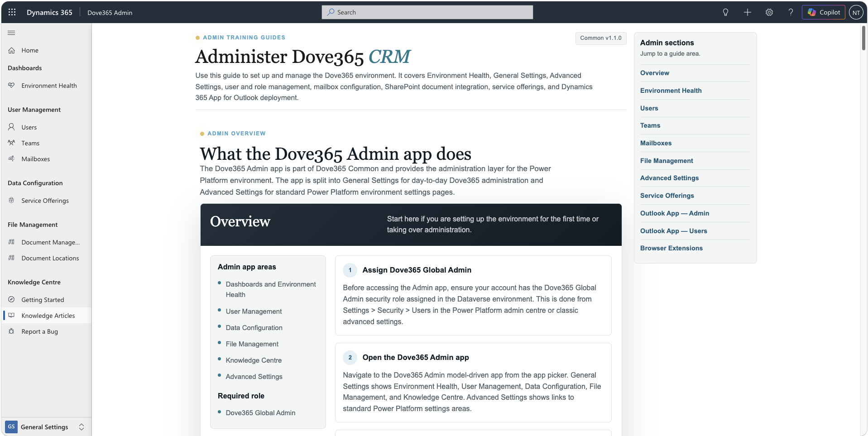Screen dimensions: 868x436
Task: Click the Environment Health heartbeat icon
Action: [12, 86]
